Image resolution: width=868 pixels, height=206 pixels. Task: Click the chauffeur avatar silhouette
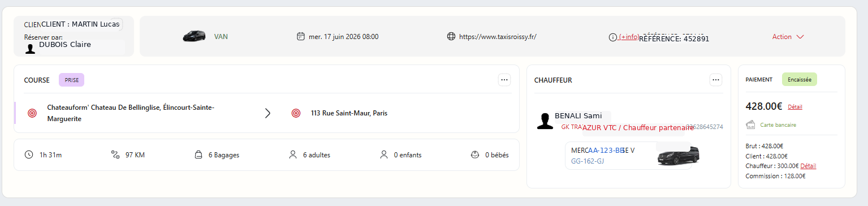(545, 121)
